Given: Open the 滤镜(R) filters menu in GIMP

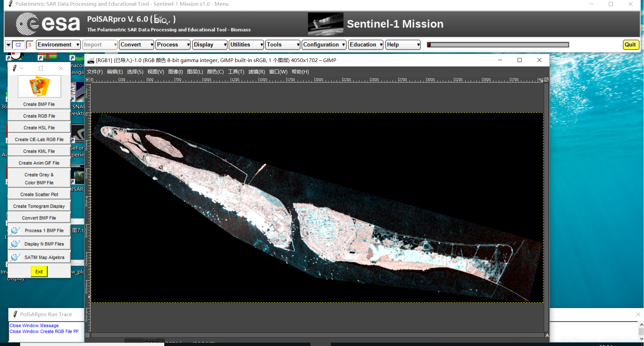Looking at the screenshot, I should click(x=257, y=72).
